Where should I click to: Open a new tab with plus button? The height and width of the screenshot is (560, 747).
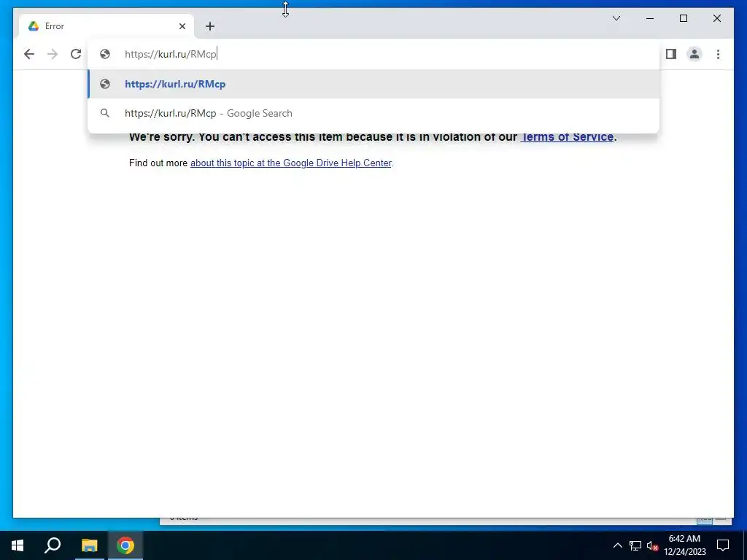point(210,26)
